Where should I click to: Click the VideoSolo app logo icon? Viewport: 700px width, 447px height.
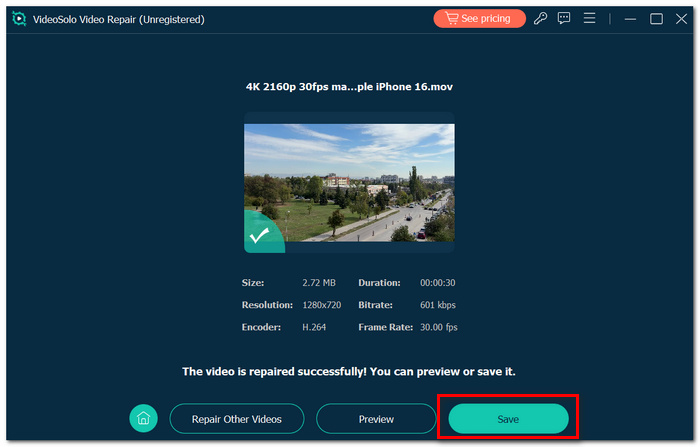click(x=19, y=19)
